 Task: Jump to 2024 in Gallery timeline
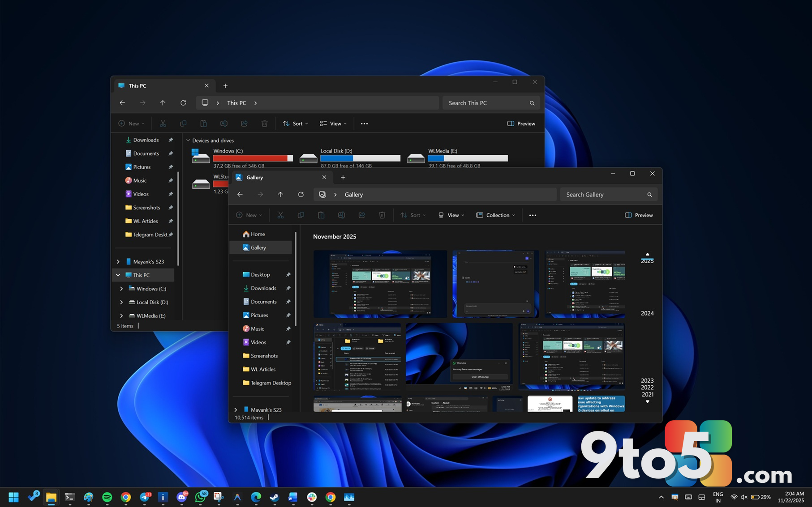pos(647,313)
